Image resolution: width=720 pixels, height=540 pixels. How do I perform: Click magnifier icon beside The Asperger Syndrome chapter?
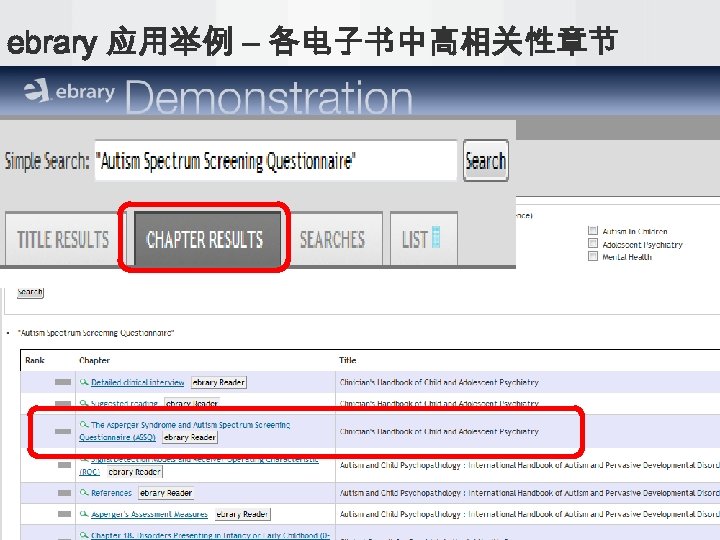coord(84,424)
